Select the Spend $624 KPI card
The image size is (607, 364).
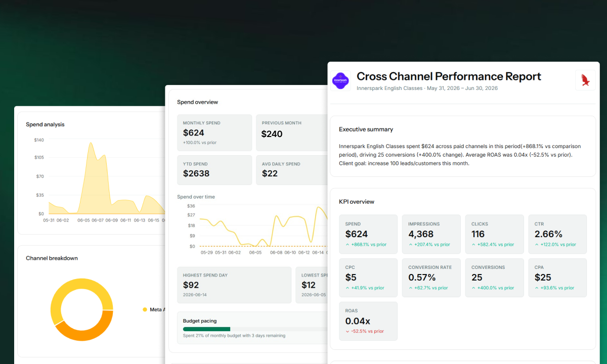coord(368,234)
